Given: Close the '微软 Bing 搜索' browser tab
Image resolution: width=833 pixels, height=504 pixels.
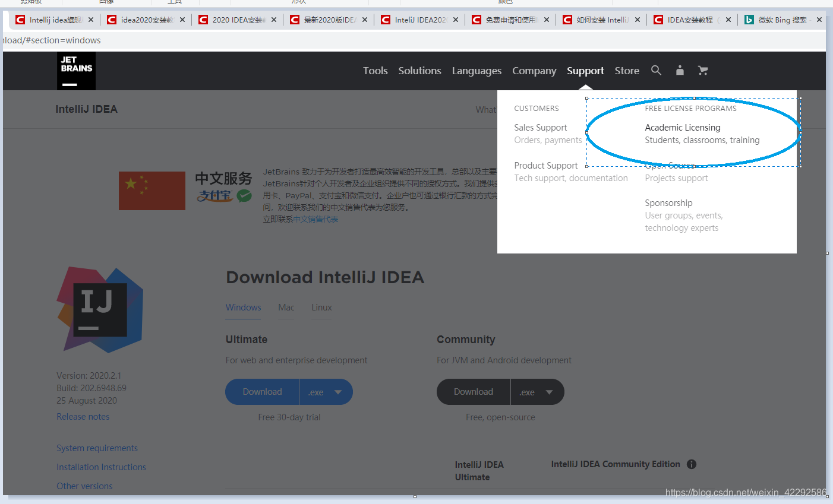Looking at the screenshot, I should [x=819, y=20].
